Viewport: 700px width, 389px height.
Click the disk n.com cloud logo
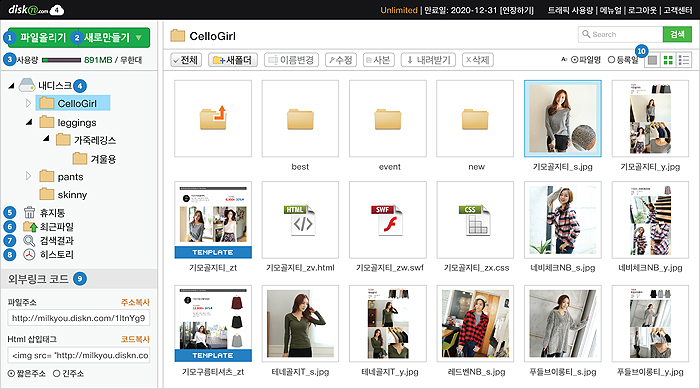coord(36,9)
